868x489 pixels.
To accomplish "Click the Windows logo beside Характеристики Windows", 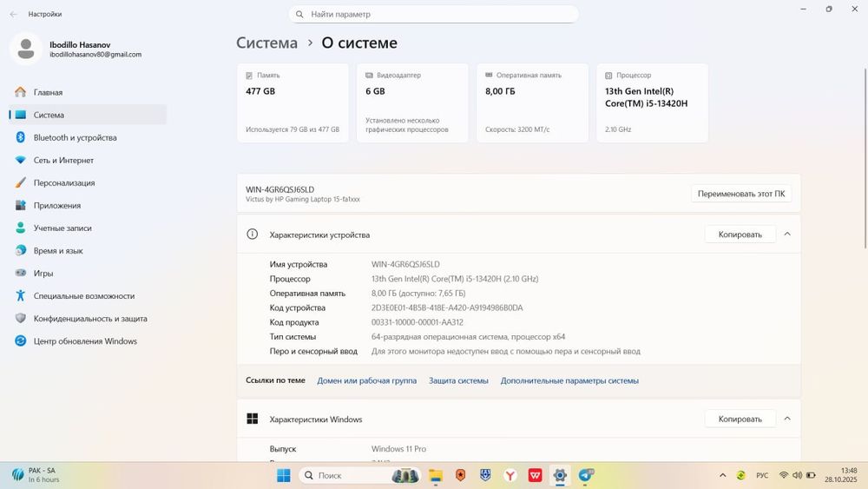I will 252,419.
